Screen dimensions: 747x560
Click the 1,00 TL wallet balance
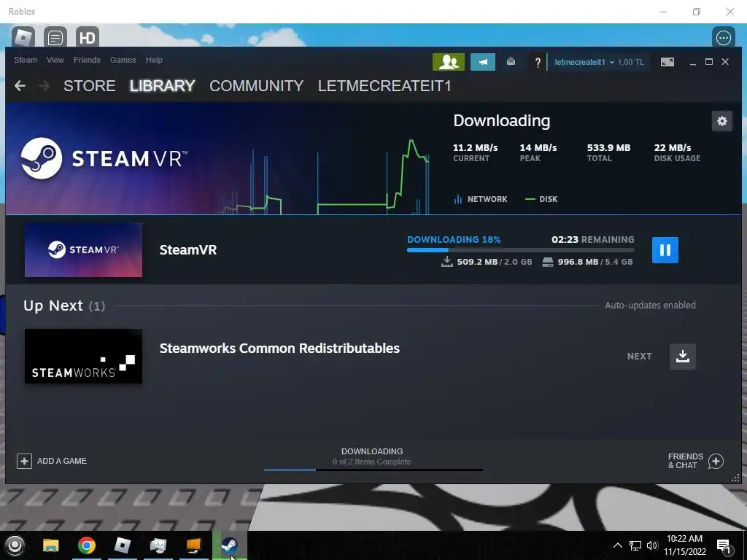[631, 63]
